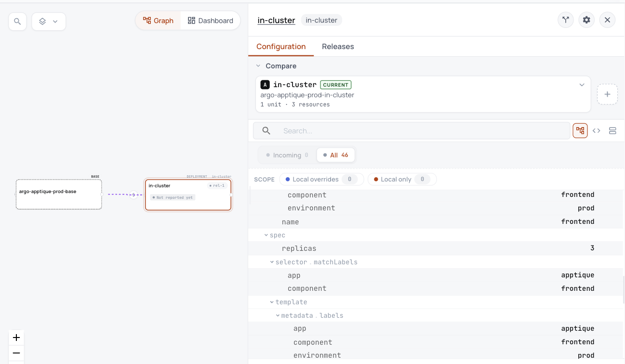Focus the configuration Search field
Image resolution: width=625 pixels, height=364 pixels.
coord(412,130)
